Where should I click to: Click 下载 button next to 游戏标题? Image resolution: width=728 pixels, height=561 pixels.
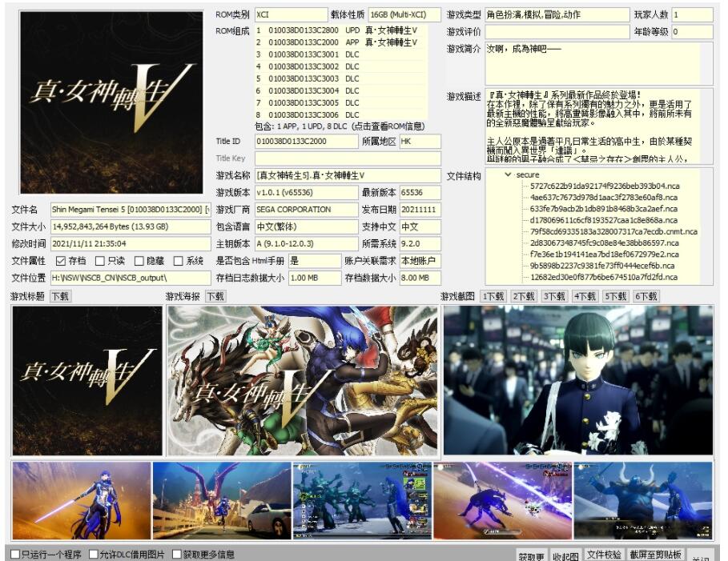[60, 296]
